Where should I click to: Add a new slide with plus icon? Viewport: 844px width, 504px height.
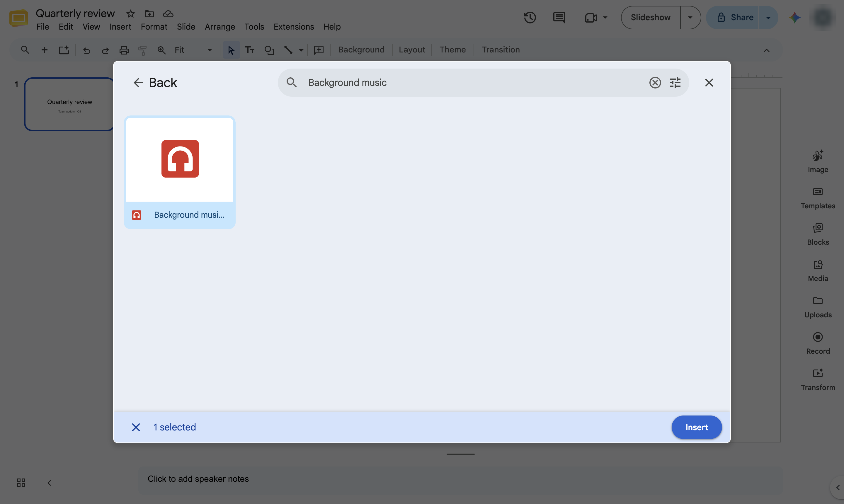[x=44, y=50]
